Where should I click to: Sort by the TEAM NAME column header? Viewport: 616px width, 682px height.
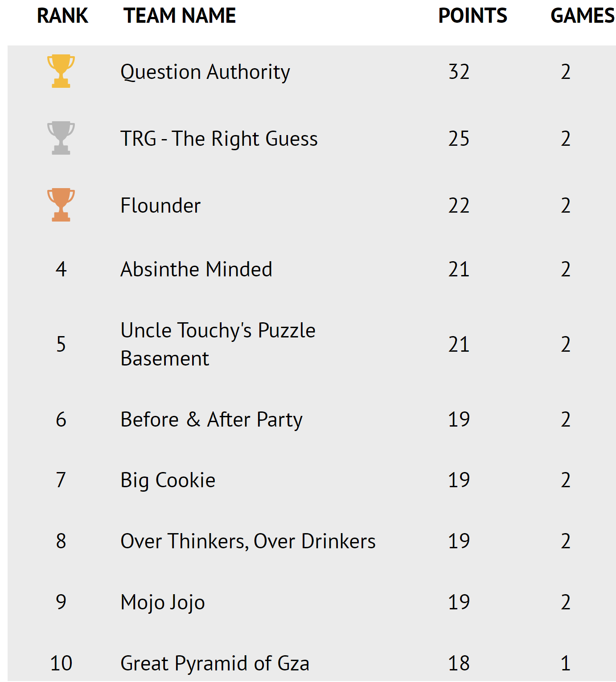tap(180, 16)
